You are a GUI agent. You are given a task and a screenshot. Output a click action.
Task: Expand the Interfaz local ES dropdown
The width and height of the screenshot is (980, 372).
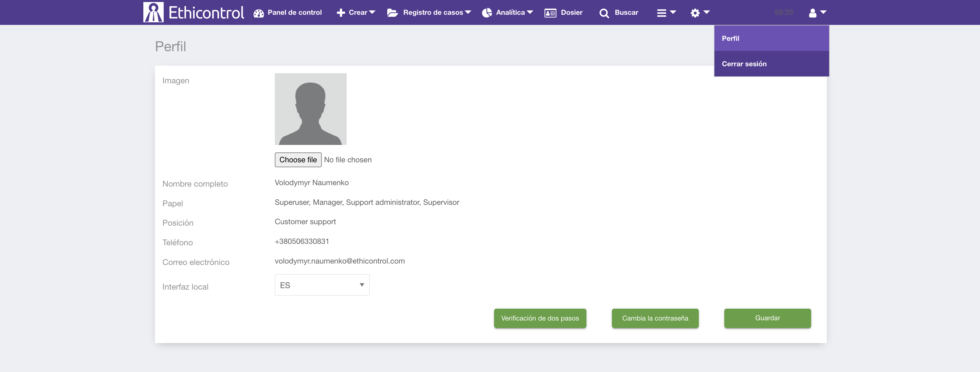tap(322, 285)
